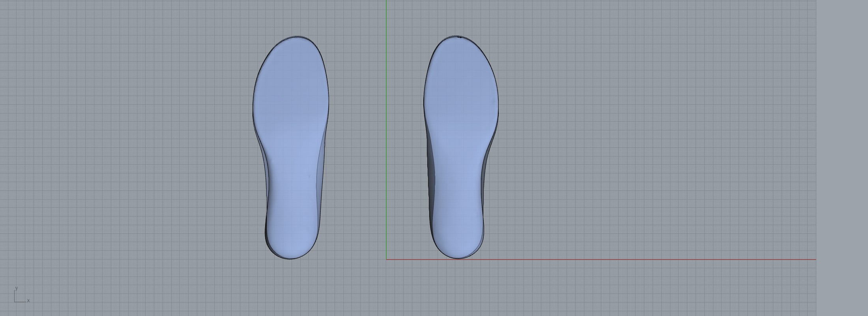Click the y label on axes icon
The image size is (868, 316).
coord(16,288)
